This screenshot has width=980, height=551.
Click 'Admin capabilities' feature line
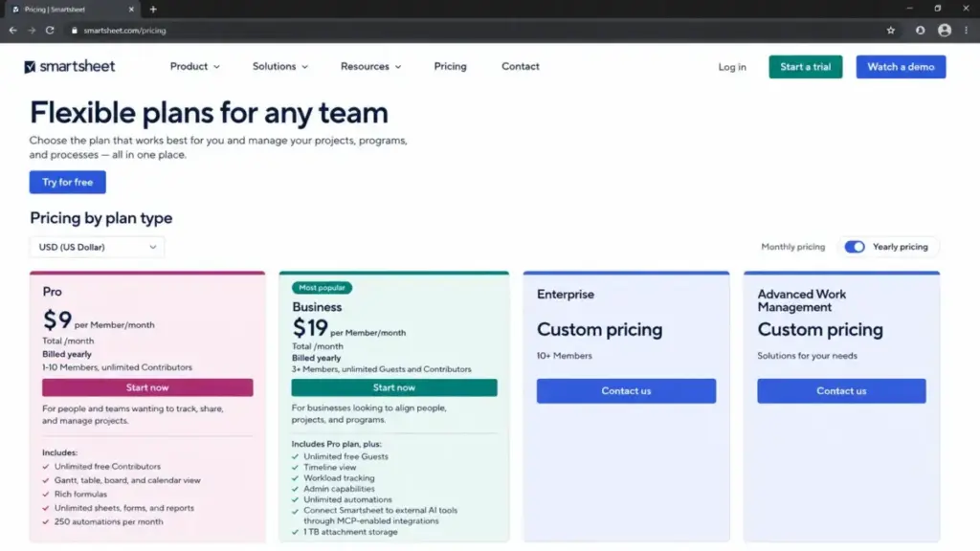pos(339,489)
